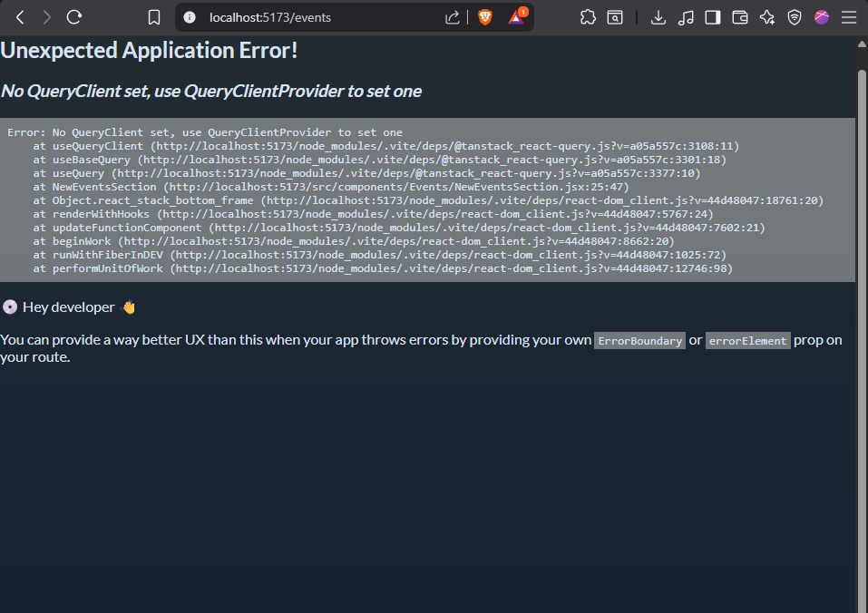The height and width of the screenshot is (613, 868).
Task: Open Brave Wallet
Action: point(739,17)
